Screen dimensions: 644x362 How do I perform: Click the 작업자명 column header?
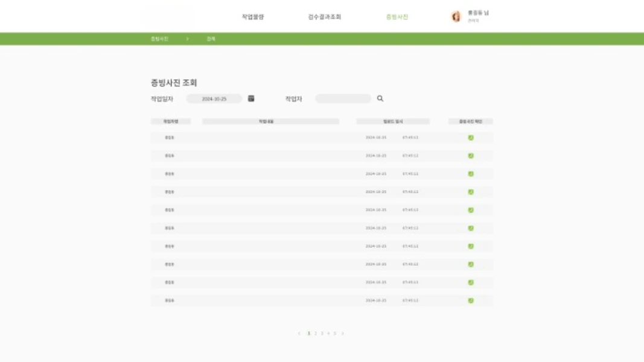click(170, 121)
